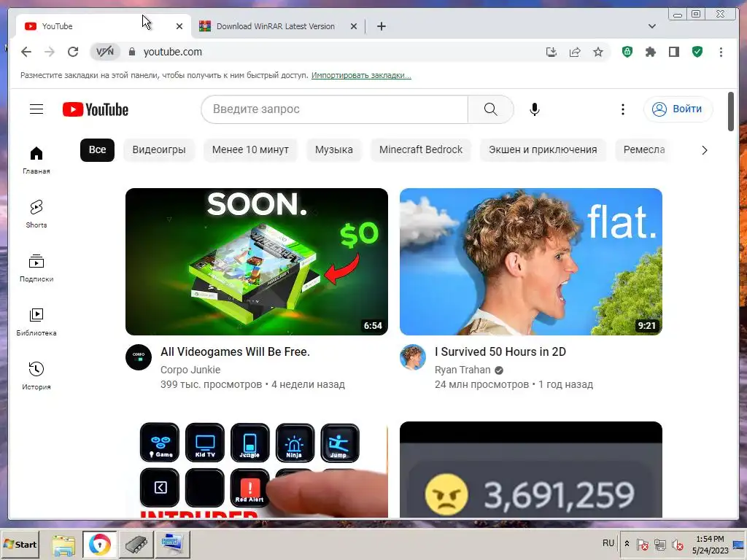This screenshot has height=560, width=747.
Task: Toggle the browser side panel
Action: pyautogui.click(x=673, y=52)
